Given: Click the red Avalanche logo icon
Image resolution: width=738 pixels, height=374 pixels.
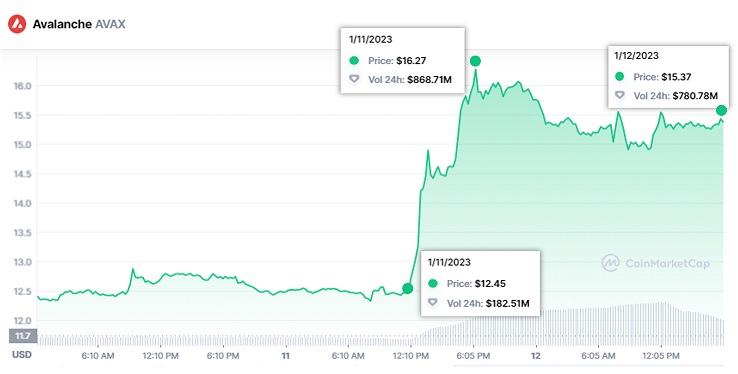Looking at the screenshot, I should point(17,24).
